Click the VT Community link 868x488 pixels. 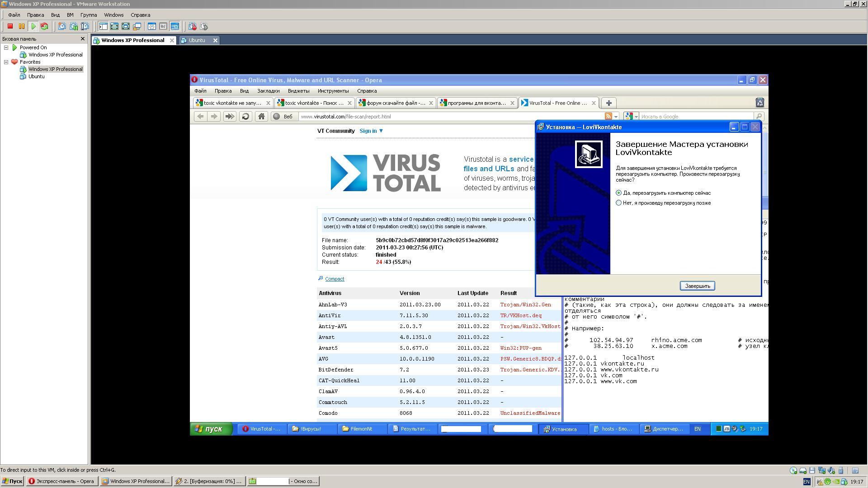[x=336, y=131]
